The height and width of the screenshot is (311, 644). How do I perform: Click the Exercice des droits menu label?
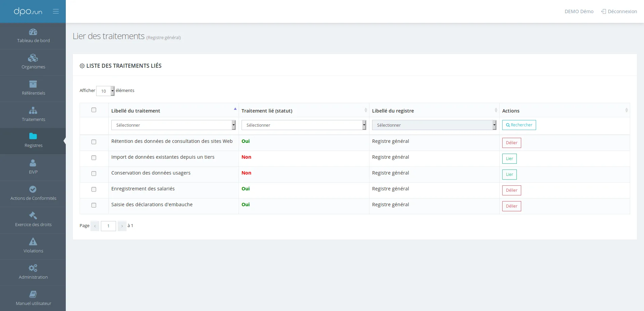[x=33, y=224]
